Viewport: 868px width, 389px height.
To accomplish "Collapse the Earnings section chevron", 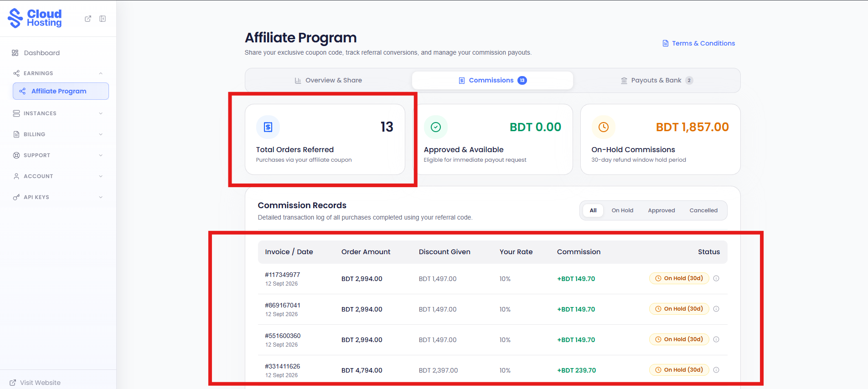I will click(x=101, y=73).
